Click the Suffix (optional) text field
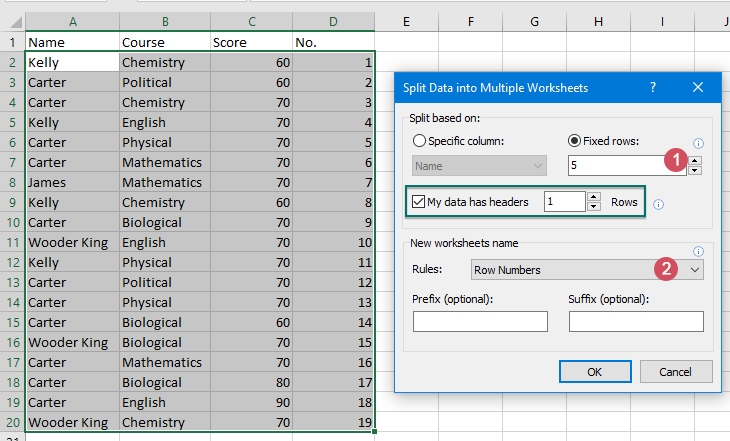 tap(636, 321)
